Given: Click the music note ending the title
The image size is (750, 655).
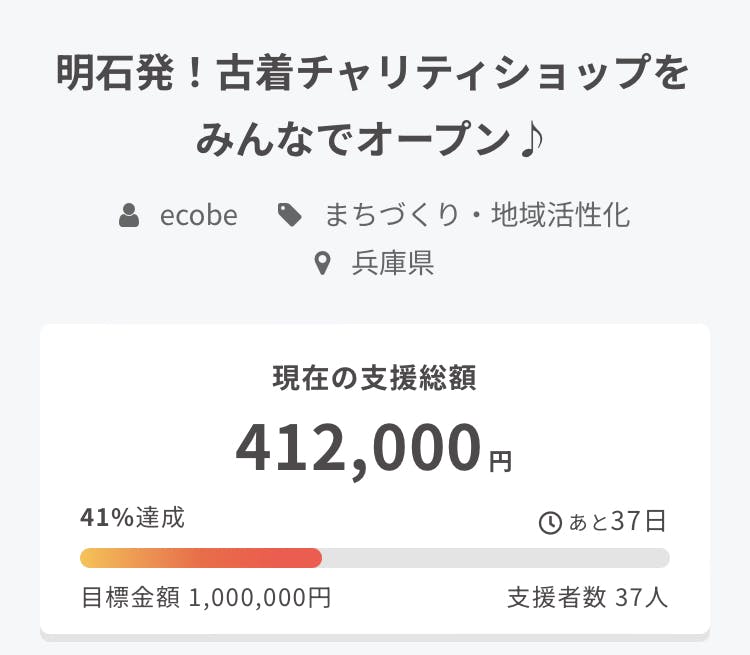Looking at the screenshot, I should (x=533, y=139).
